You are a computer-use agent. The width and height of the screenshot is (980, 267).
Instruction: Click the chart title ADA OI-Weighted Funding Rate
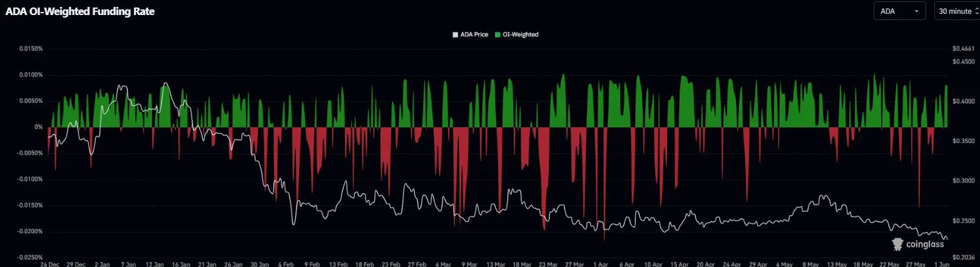tap(79, 11)
